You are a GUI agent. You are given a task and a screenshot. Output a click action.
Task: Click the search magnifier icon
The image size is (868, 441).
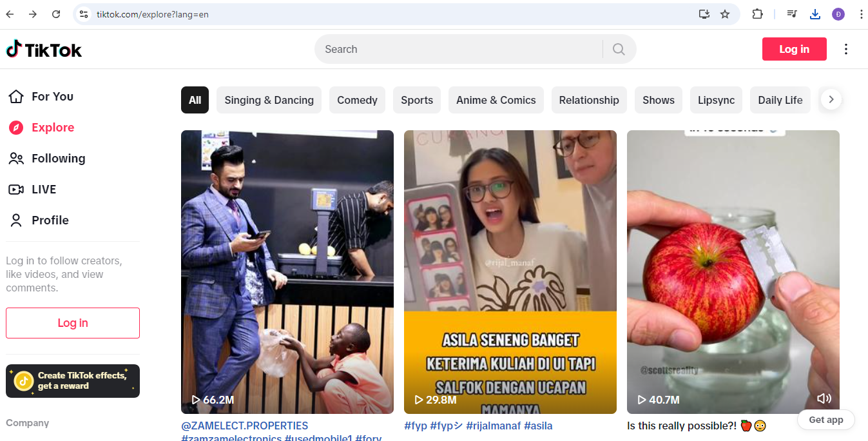(x=619, y=49)
